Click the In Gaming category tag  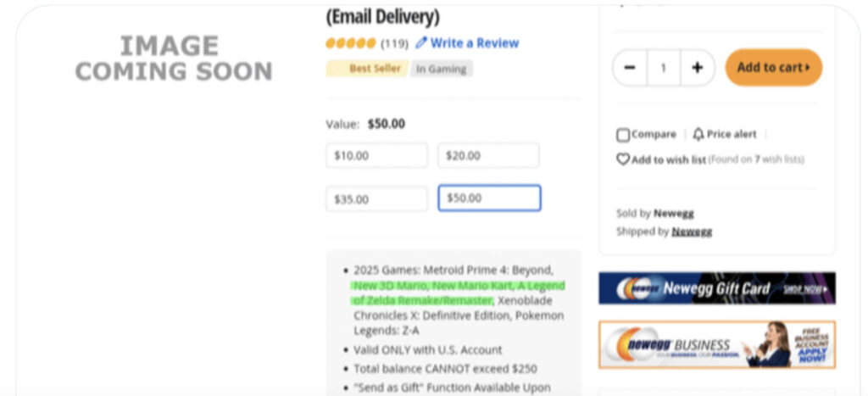pos(441,70)
